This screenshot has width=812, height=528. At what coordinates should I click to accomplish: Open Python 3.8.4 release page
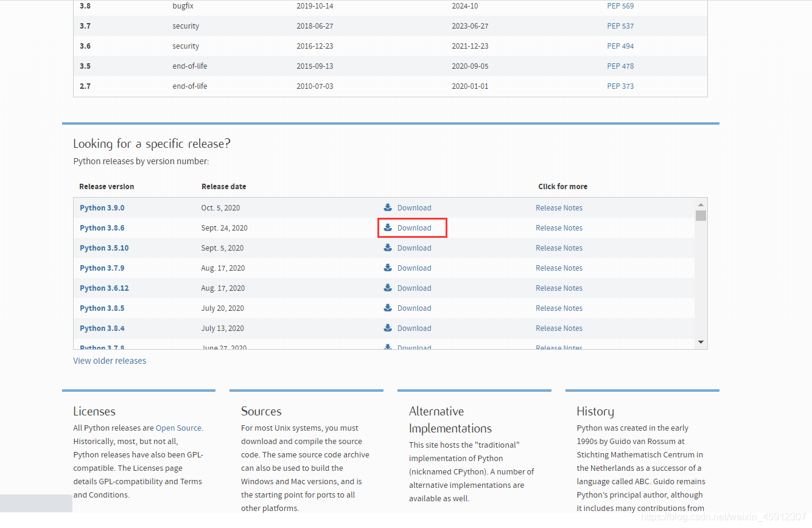pos(102,328)
